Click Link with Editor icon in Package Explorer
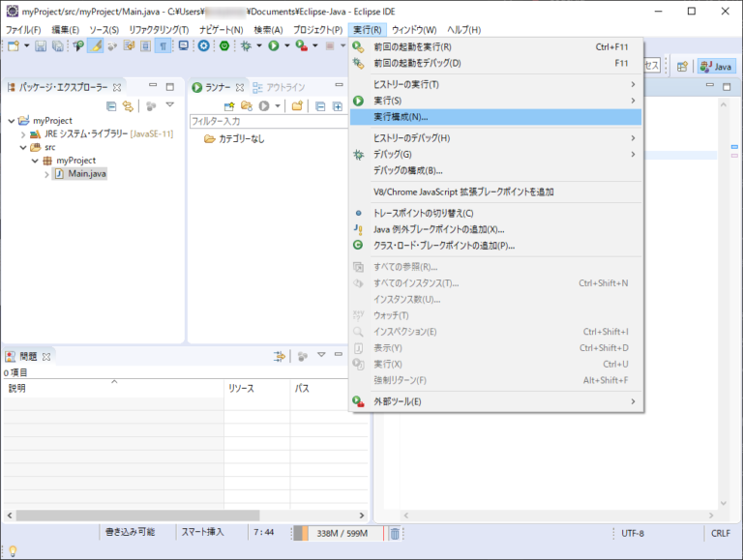 (127, 105)
